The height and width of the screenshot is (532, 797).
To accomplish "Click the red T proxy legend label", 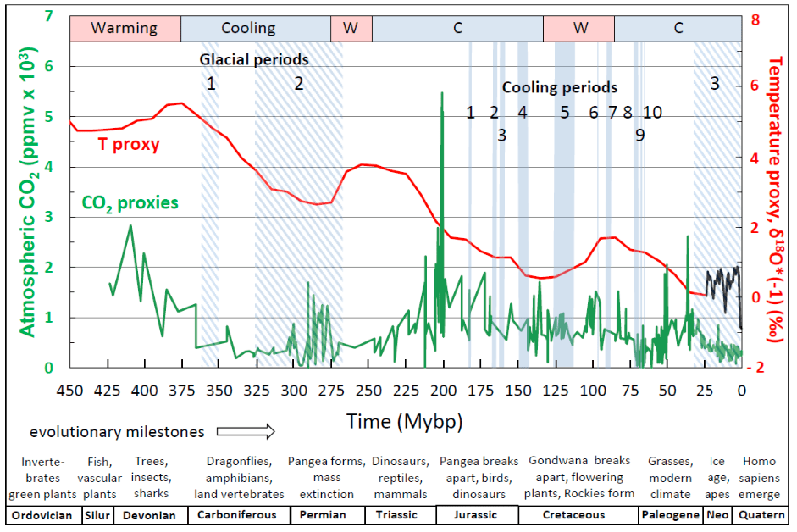I will click(130, 145).
